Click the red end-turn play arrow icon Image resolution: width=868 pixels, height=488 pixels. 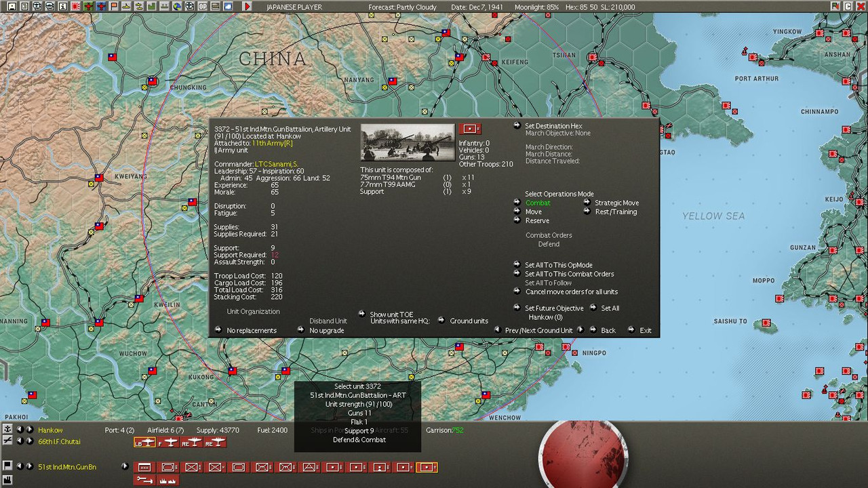pyautogui.click(x=248, y=7)
